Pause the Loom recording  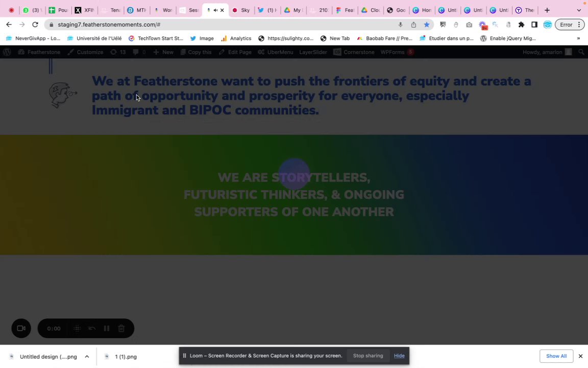(107, 328)
